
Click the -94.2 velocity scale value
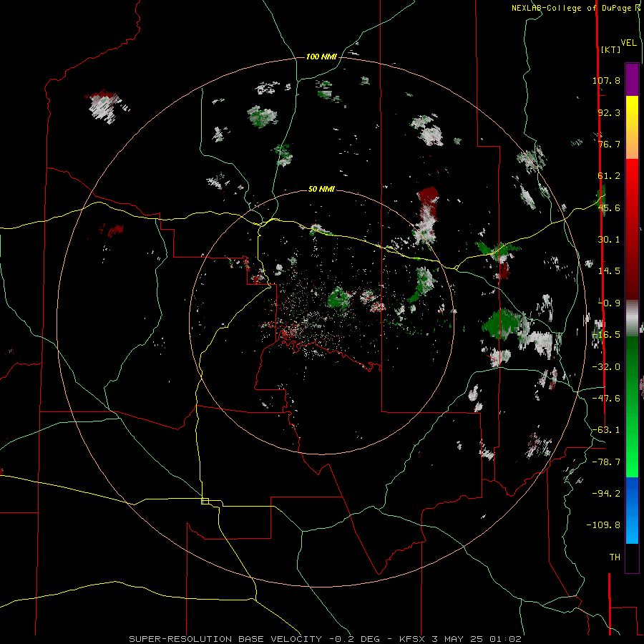[606, 493]
